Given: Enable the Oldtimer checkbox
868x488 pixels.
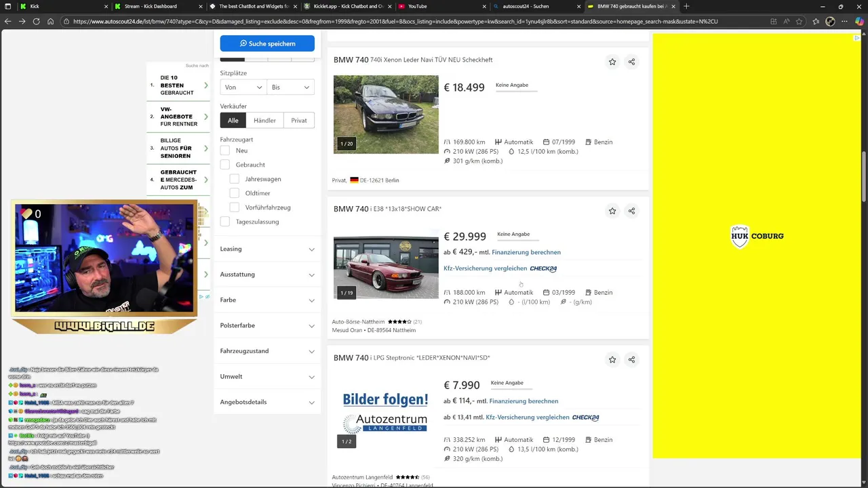Looking at the screenshot, I should click(x=235, y=193).
